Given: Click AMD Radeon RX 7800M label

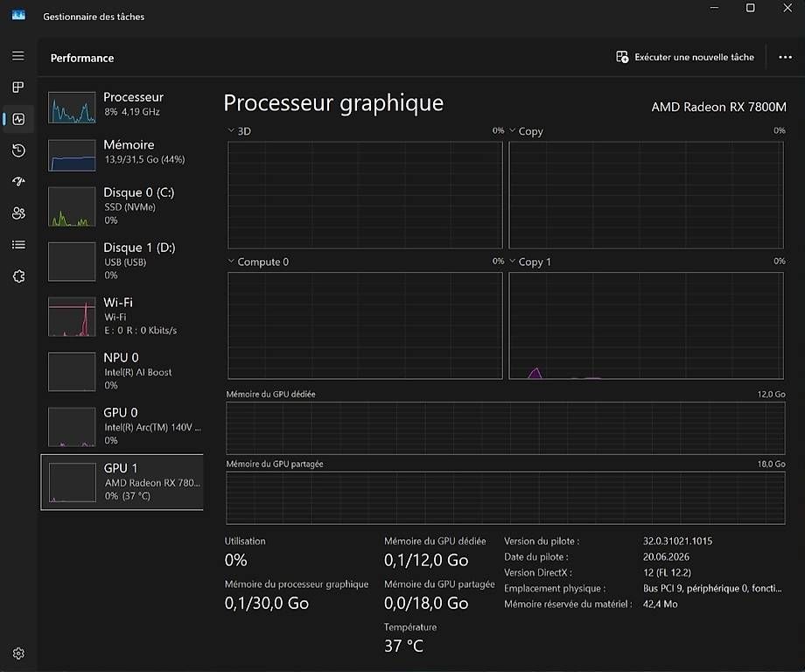Looking at the screenshot, I should [x=718, y=107].
